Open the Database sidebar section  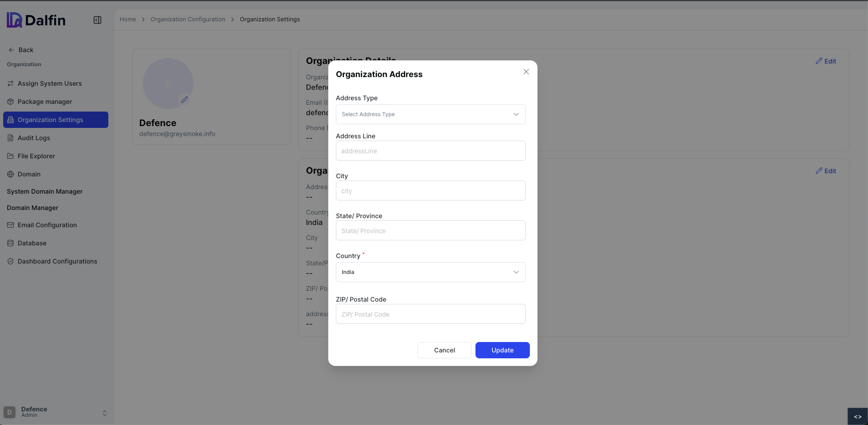tap(32, 243)
